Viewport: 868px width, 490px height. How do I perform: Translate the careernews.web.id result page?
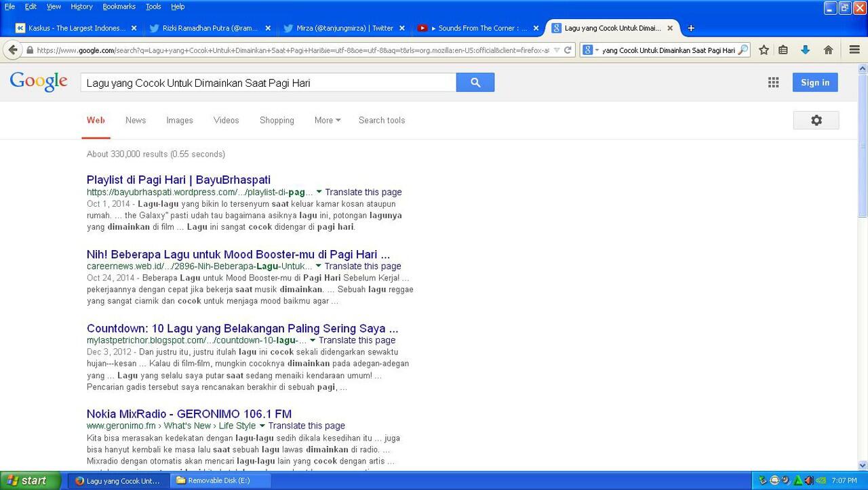tap(363, 266)
